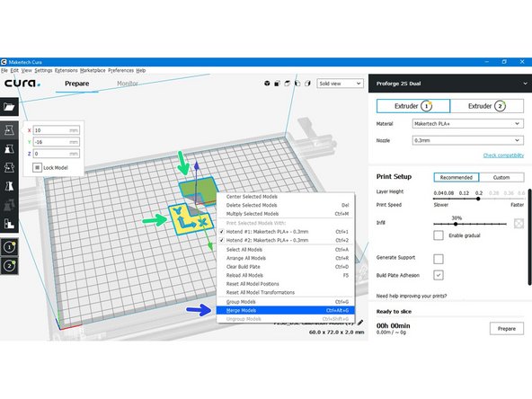This screenshot has height=399, width=532.
Task: Click the Infill slider handle at 30%
Action: [456, 224]
